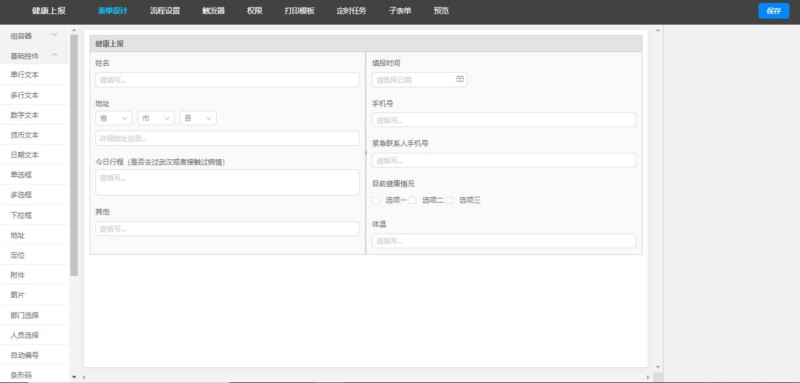Viewport: 800px width, 383px height.
Task: Click the 体温 input field
Action: (504, 241)
